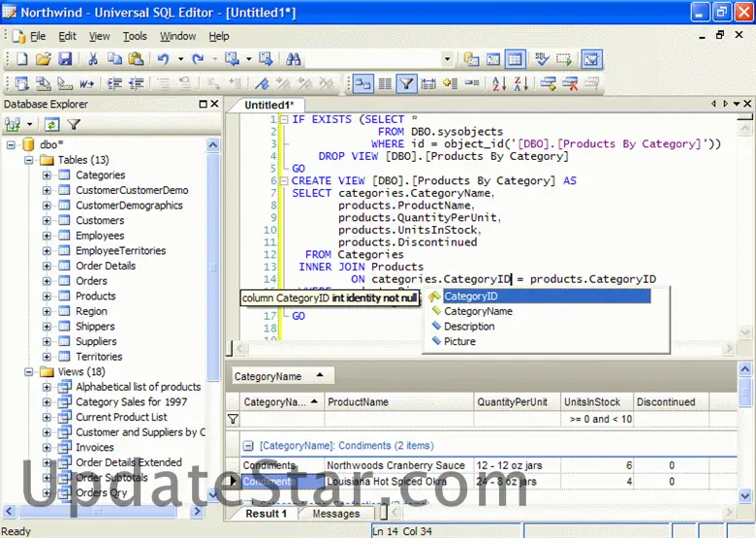The width and height of the screenshot is (756, 538).
Task: Refresh the Database Explorer tree
Action: point(51,125)
